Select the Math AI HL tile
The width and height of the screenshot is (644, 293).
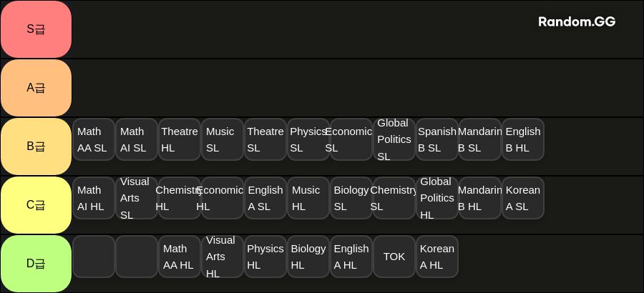click(94, 198)
